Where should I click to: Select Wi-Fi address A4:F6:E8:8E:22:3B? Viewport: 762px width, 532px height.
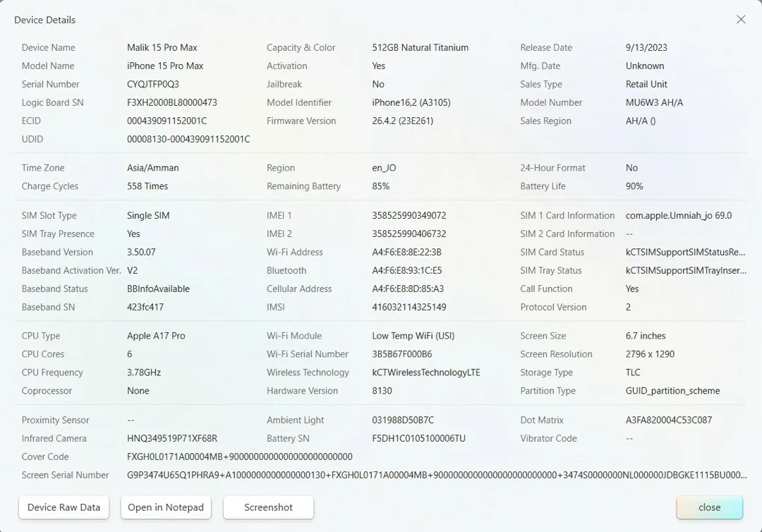pos(407,252)
